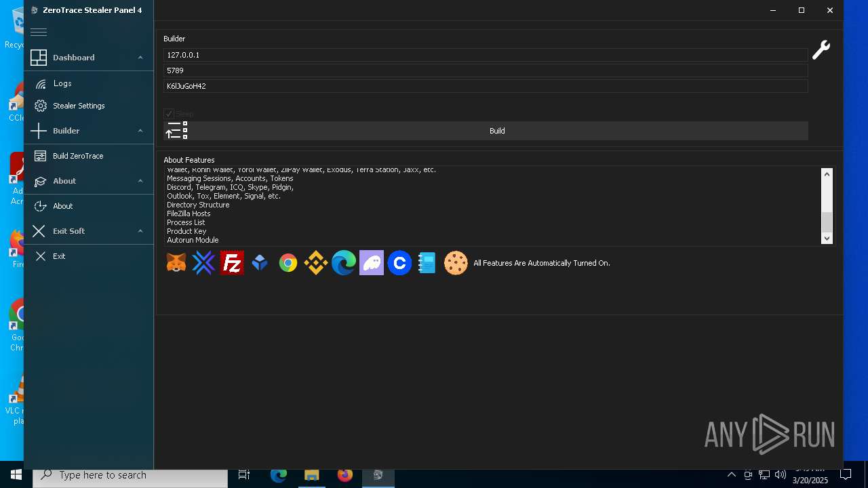Click the 'Process List' line
This screenshot has width=868, height=488.
(x=186, y=222)
